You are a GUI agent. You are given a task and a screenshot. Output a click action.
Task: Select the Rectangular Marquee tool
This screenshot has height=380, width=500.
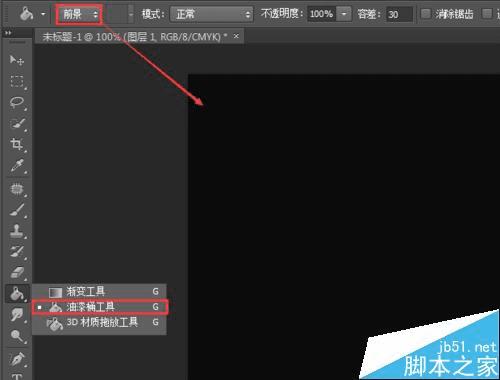point(17,81)
